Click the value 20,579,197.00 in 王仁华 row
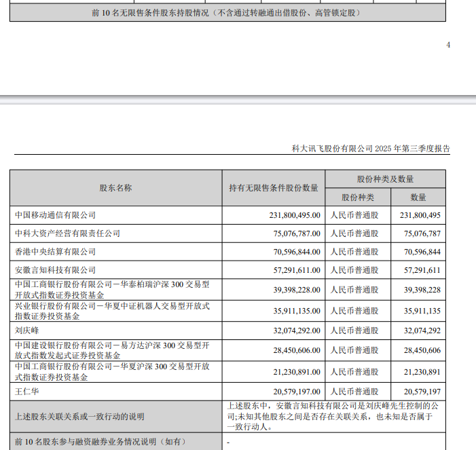The height and width of the screenshot is (450, 476). (291, 392)
